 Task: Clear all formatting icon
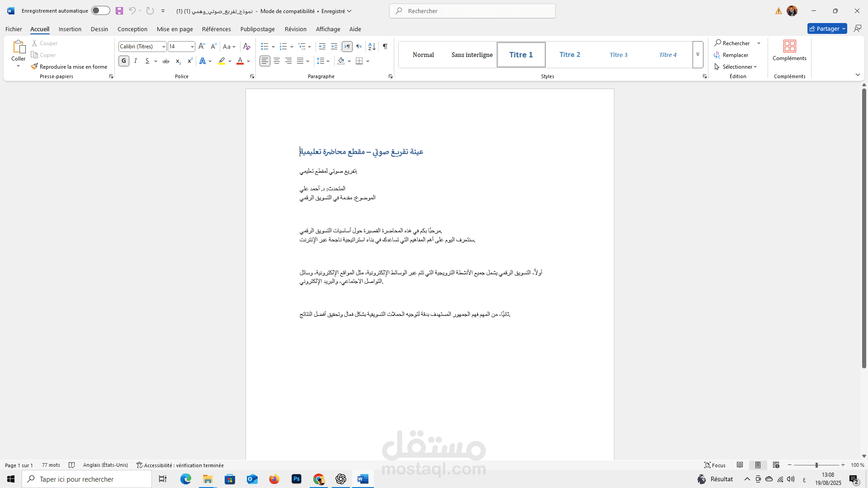click(246, 47)
